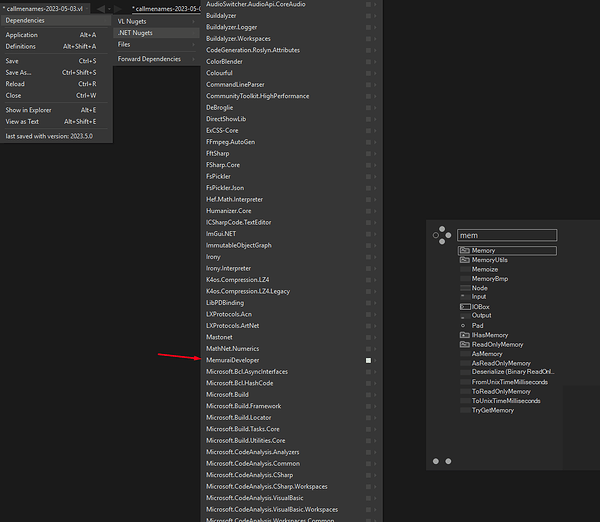This screenshot has height=522, width=600.
Task: Select ToReadOnlyMemory node entry
Action: 501,392
